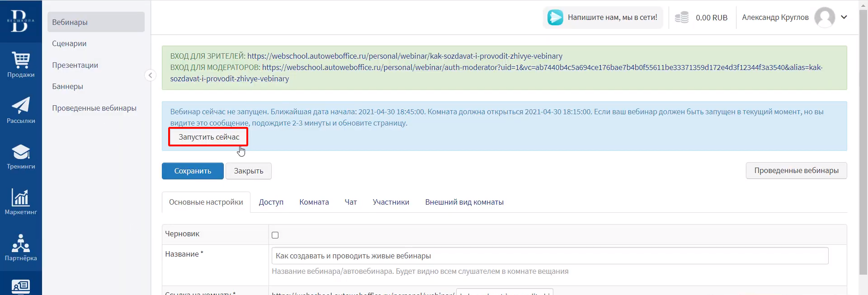Click the vertical page scrollbar
This screenshot has height=295, width=868.
[x=863, y=136]
